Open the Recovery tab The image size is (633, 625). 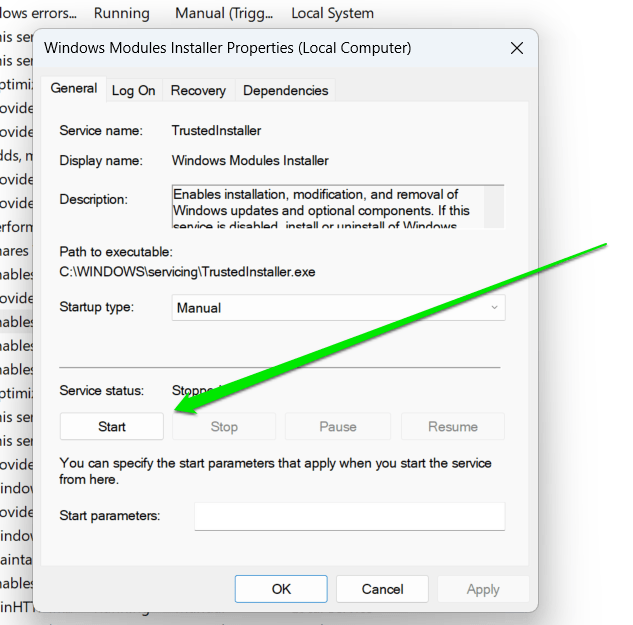198,90
